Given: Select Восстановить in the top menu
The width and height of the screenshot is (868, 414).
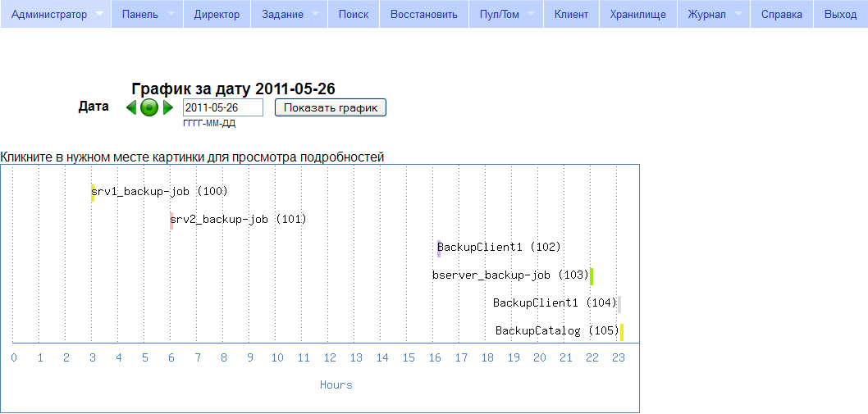Looking at the screenshot, I should tap(424, 15).
